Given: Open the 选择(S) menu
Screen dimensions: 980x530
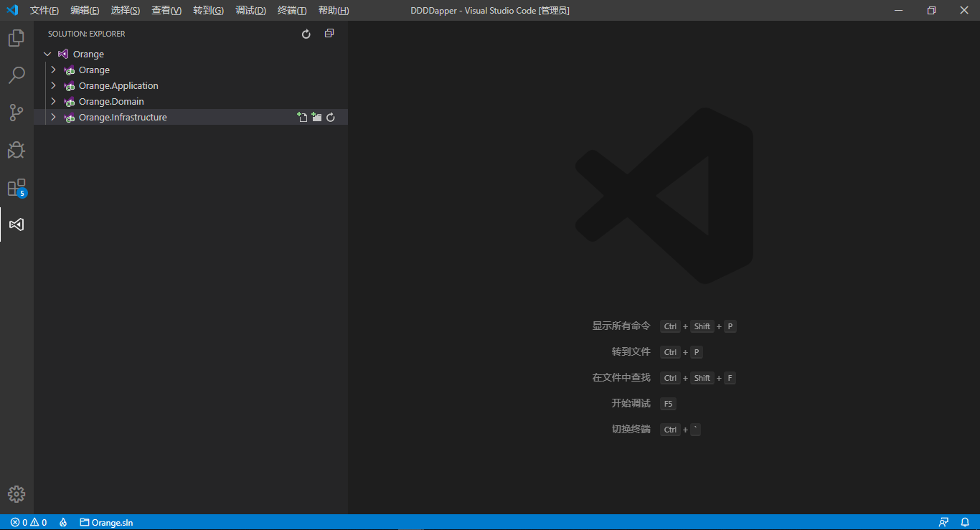Looking at the screenshot, I should pyautogui.click(x=126, y=11).
